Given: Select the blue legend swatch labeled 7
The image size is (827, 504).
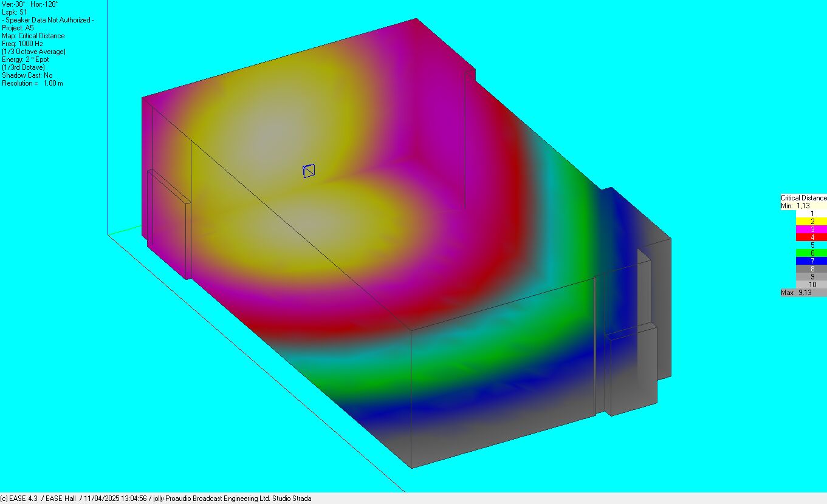Looking at the screenshot, I should click(x=811, y=261).
